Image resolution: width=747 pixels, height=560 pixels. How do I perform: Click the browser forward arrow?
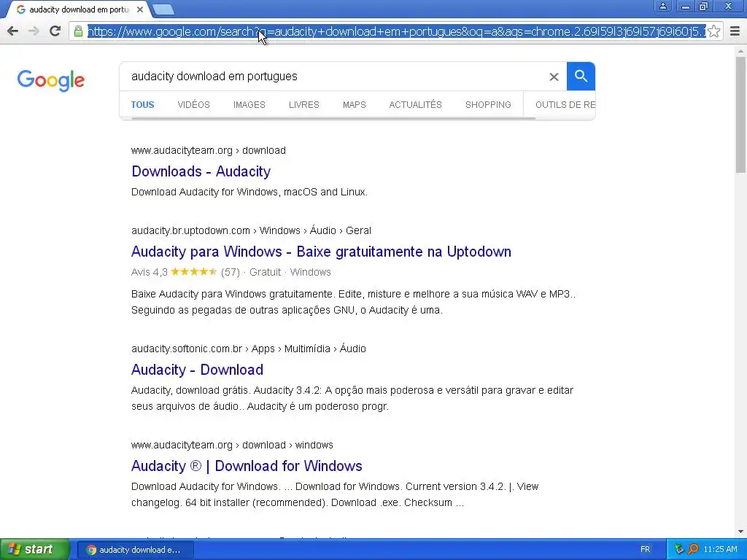pyautogui.click(x=34, y=31)
